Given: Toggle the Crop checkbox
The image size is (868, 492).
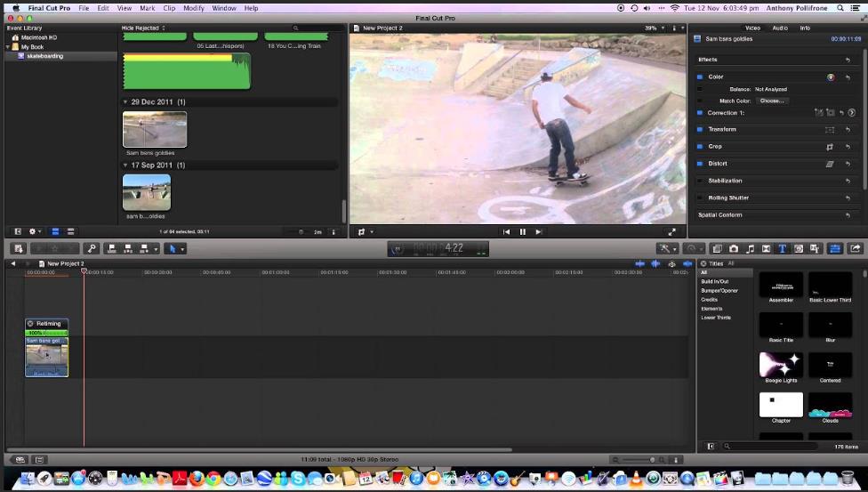Looking at the screenshot, I should tap(700, 147).
